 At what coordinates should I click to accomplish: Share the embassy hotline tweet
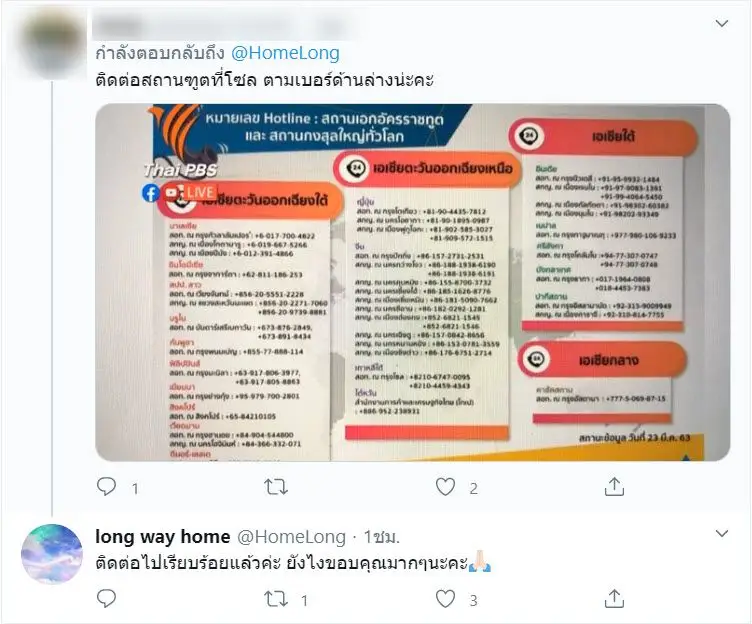(614, 486)
